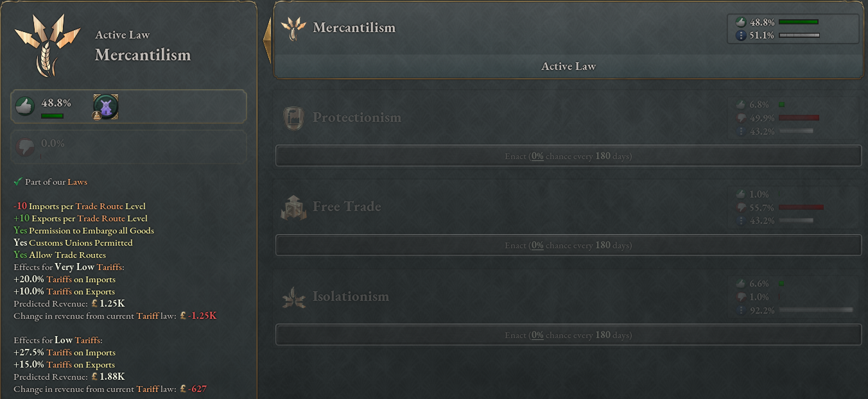Image resolution: width=868 pixels, height=399 pixels.
Task: Click the green support icon beside Isolationism
Action: tap(742, 283)
